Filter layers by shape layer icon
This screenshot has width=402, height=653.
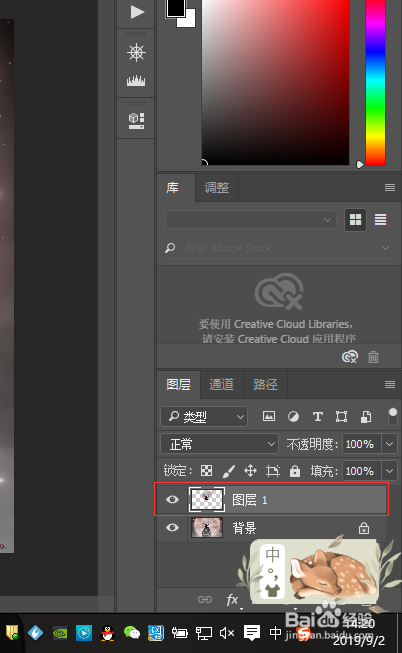tap(342, 416)
